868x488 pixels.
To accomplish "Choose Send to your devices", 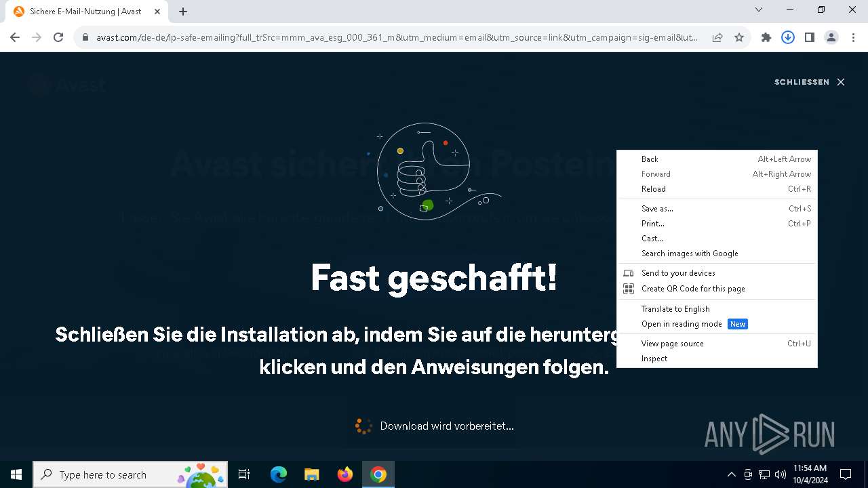I will [717, 273].
